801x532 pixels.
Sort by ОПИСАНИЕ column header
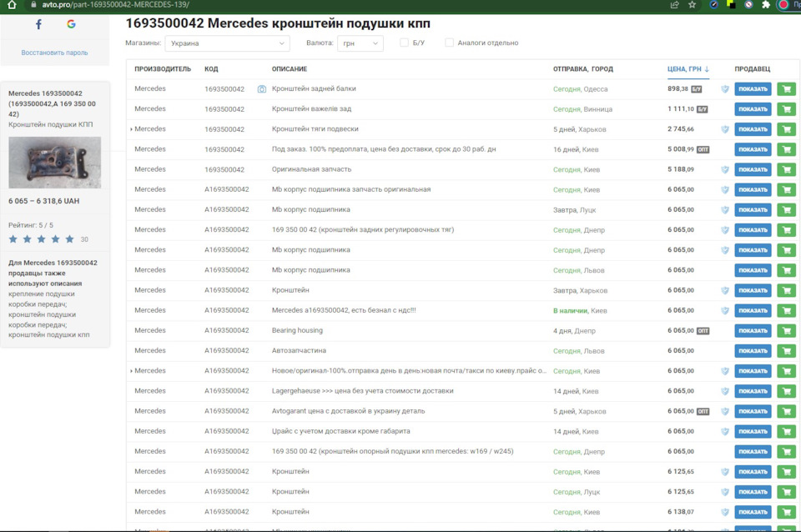290,69
